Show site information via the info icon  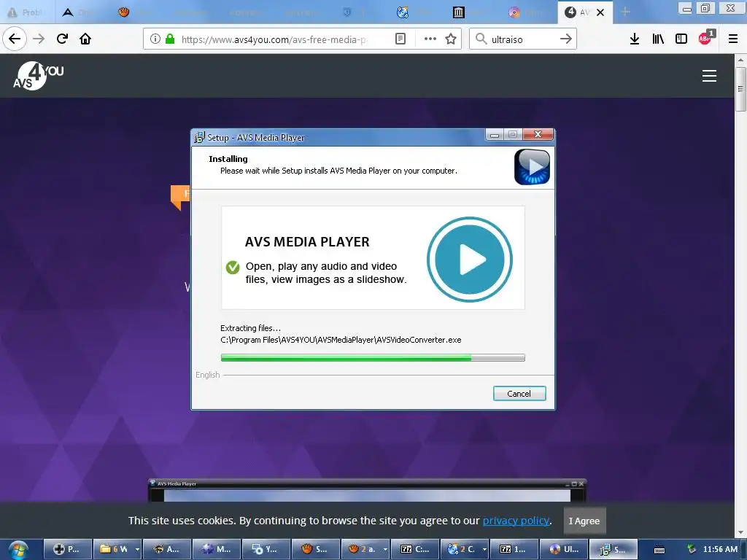[x=155, y=39]
